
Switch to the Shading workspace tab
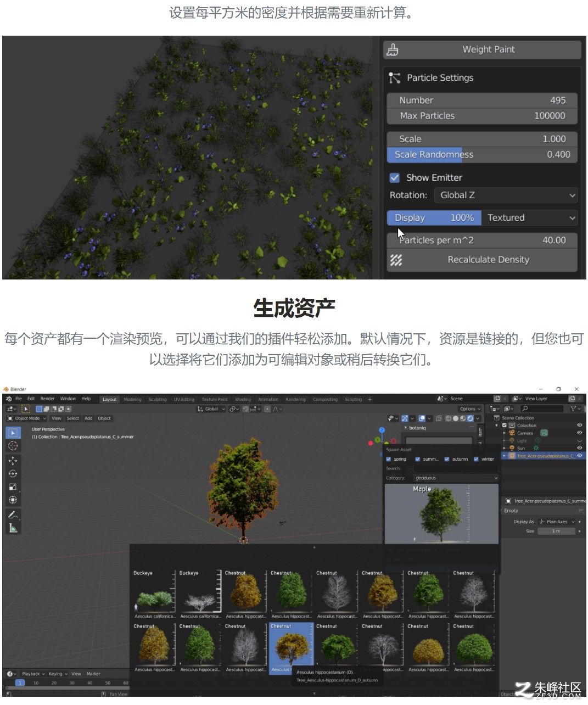[x=243, y=399]
